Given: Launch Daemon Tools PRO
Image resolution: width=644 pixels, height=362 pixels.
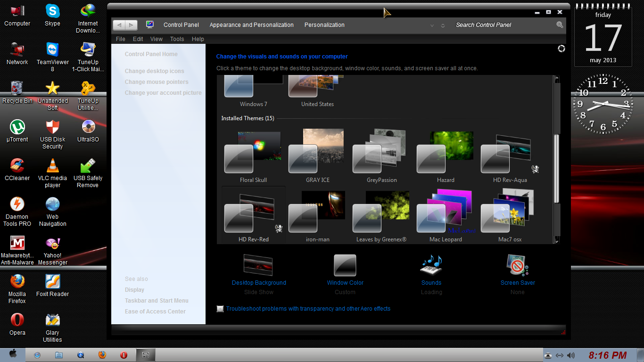Looking at the screenshot, I should pos(17,212).
